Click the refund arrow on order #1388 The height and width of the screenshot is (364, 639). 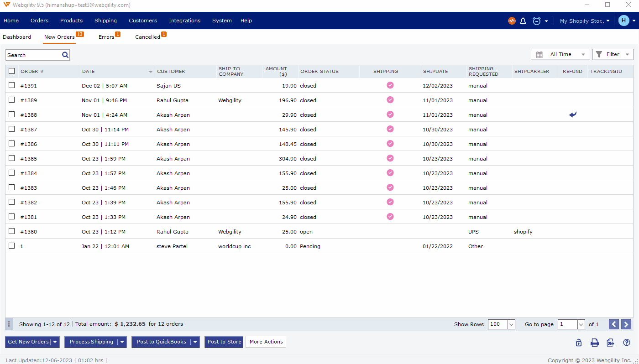click(573, 114)
